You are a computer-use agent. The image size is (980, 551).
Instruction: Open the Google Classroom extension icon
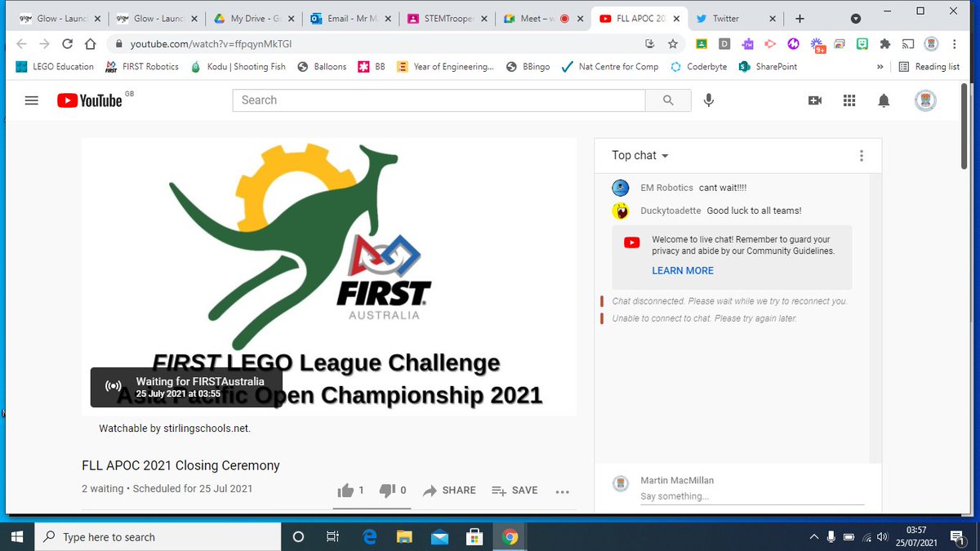tap(701, 44)
